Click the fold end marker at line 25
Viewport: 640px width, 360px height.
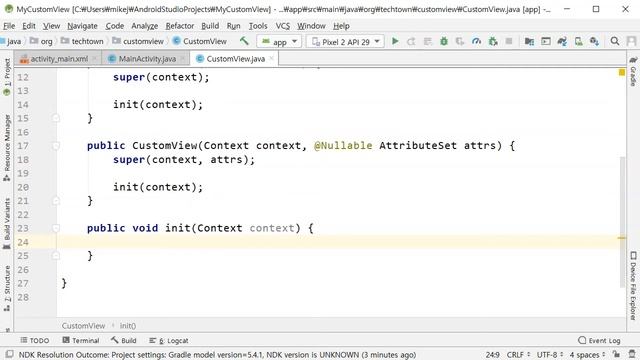[x=56, y=256]
